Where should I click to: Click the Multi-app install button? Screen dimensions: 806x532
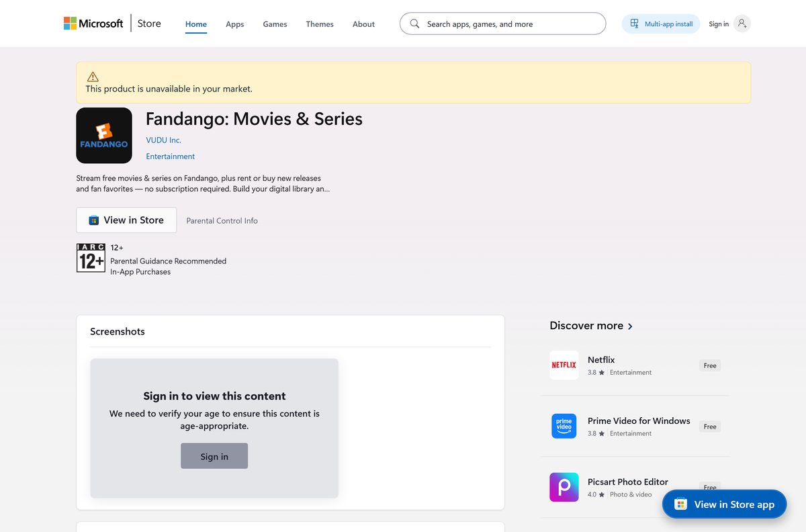pos(661,24)
